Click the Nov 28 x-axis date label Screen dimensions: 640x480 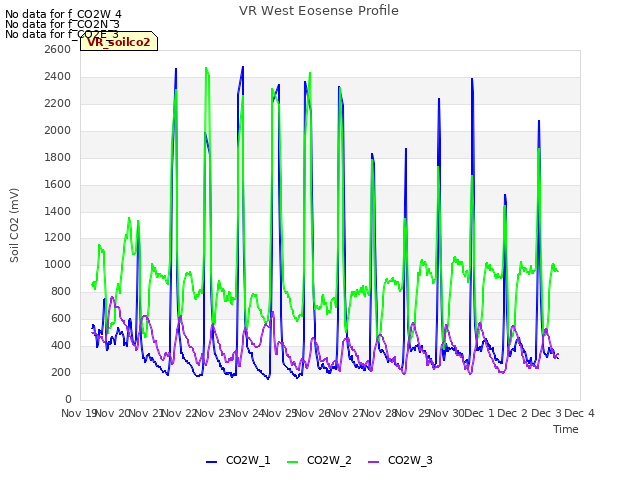(x=379, y=413)
